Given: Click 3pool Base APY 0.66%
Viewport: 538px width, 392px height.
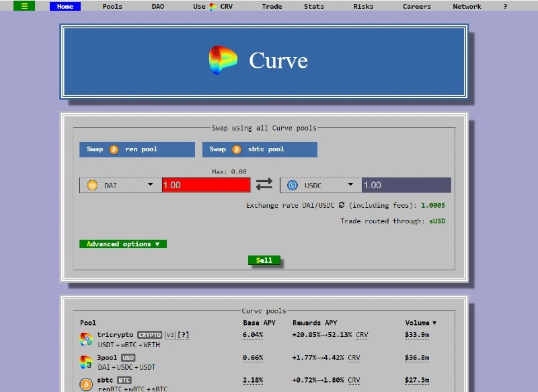Looking at the screenshot, I should point(253,358).
